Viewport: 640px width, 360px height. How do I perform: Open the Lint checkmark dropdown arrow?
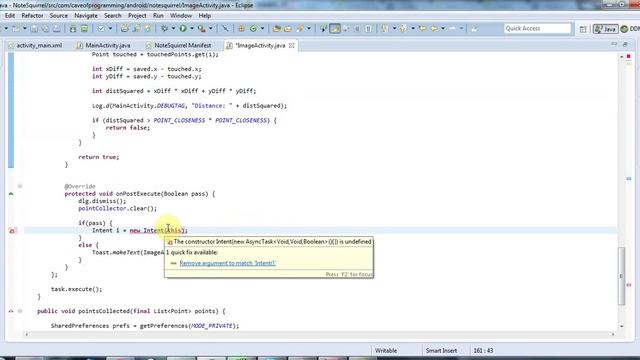click(109, 29)
